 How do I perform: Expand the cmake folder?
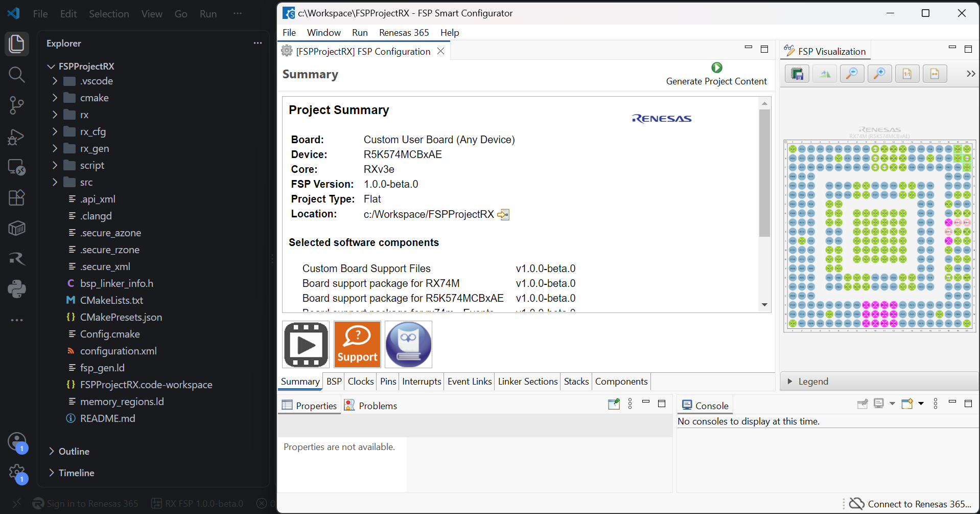(55, 98)
